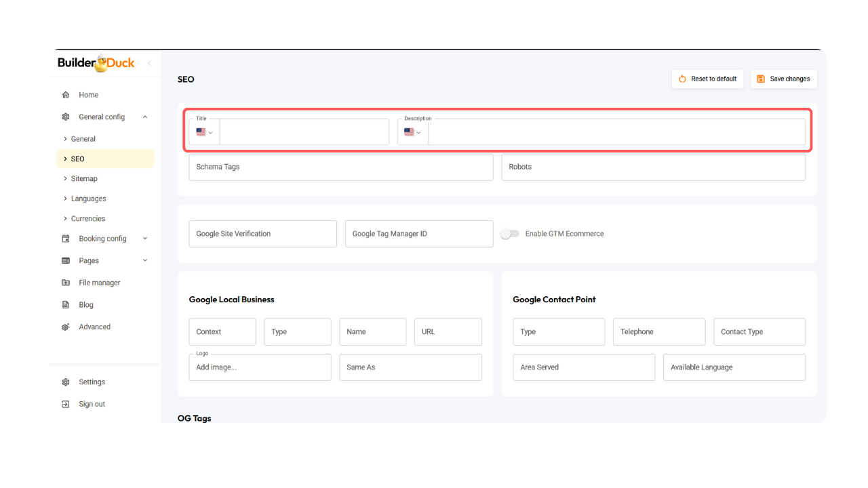Click the General config gear icon

point(66,117)
